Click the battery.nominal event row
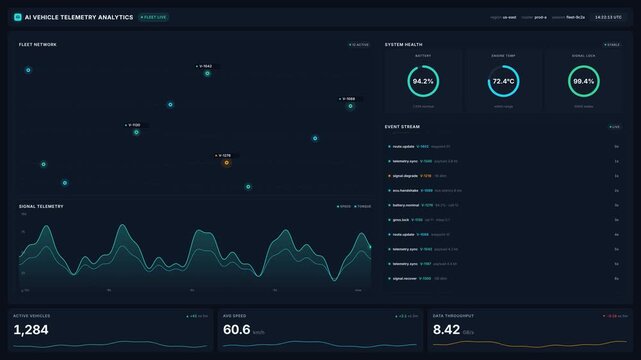641x360 pixels. click(x=503, y=205)
